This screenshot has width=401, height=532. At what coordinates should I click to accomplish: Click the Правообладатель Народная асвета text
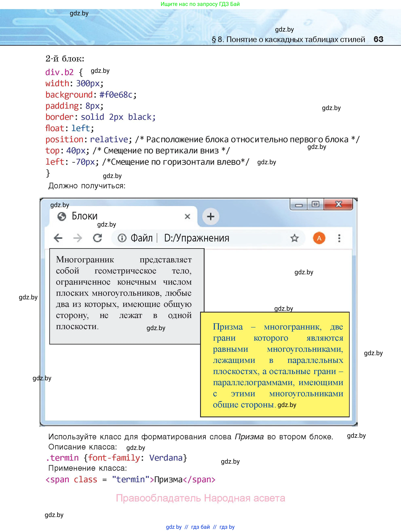(x=200, y=498)
